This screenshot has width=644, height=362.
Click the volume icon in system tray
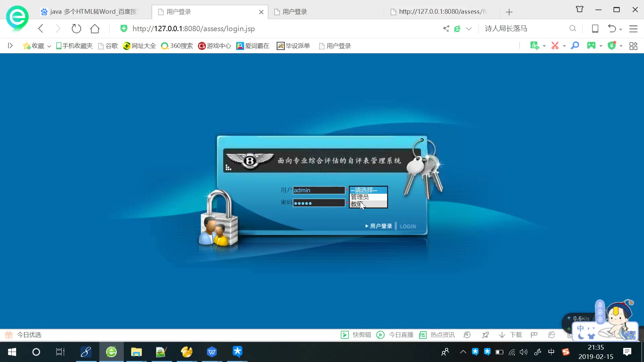coord(524,352)
